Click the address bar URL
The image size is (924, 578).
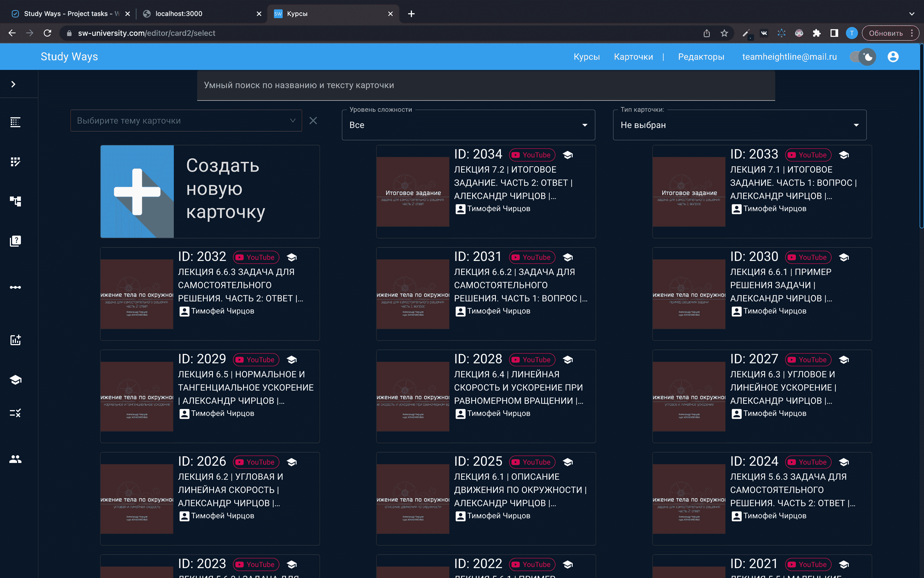[147, 33]
